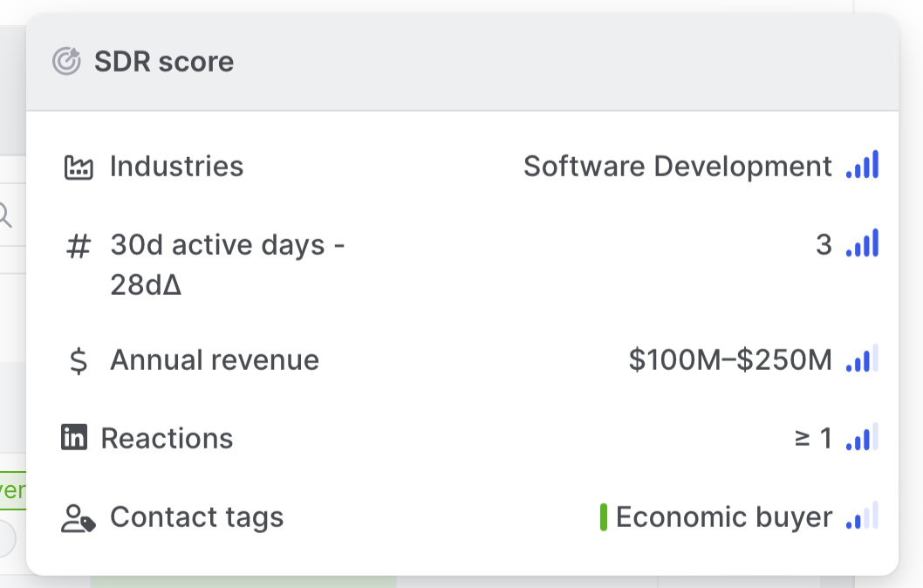923x588 pixels.
Task: Click the SDR score target icon
Action: click(x=66, y=62)
